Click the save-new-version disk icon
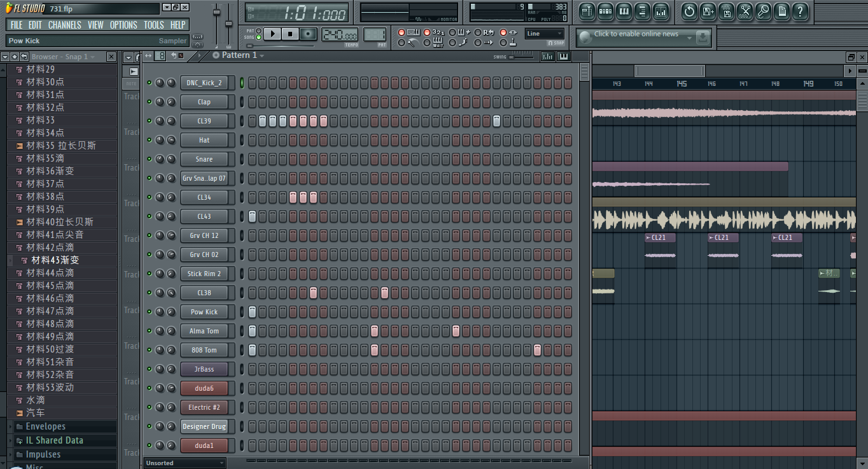Viewport: 868px width, 469px height. point(708,11)
